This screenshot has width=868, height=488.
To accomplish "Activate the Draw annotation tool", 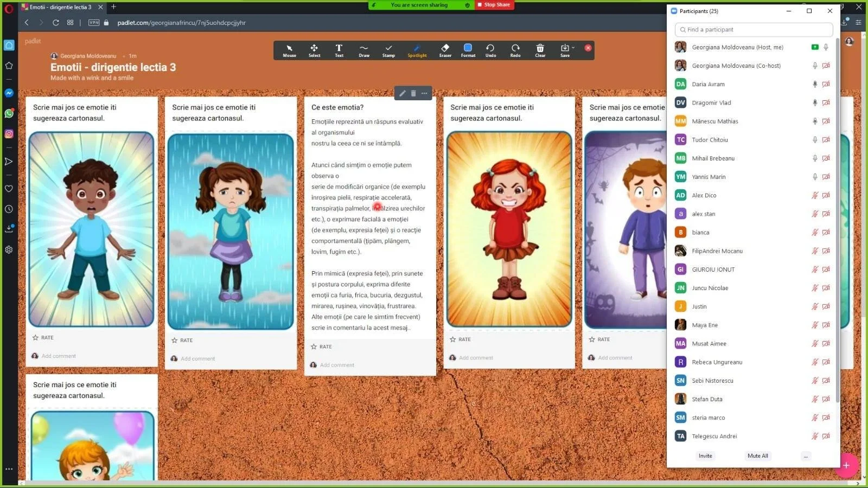I will (x=364, y=50).
